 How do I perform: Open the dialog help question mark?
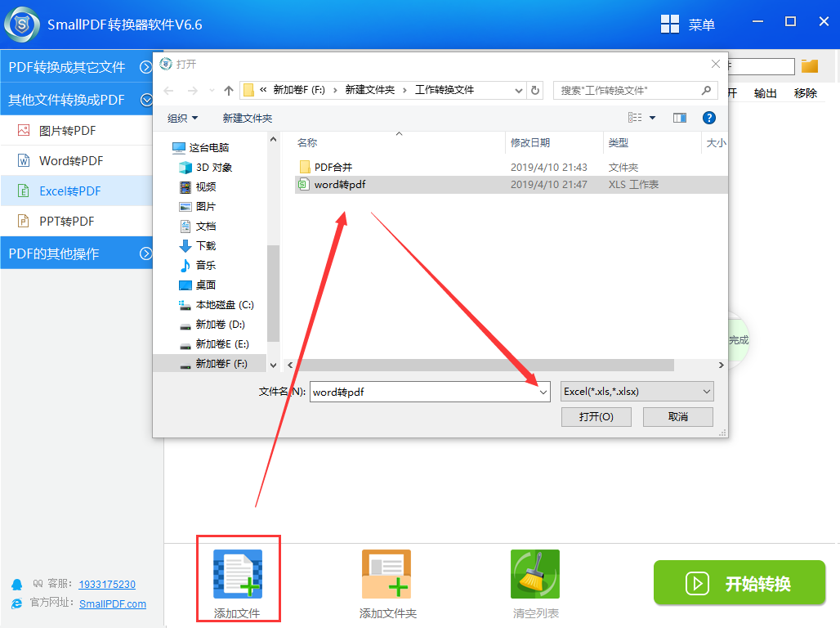(x=708, y=118)
